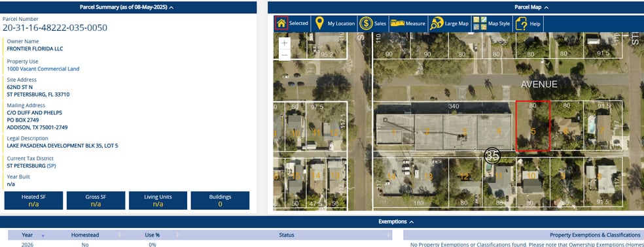
Task: Sort exemptions by Homestead column
Action: [x=85, y=235]
